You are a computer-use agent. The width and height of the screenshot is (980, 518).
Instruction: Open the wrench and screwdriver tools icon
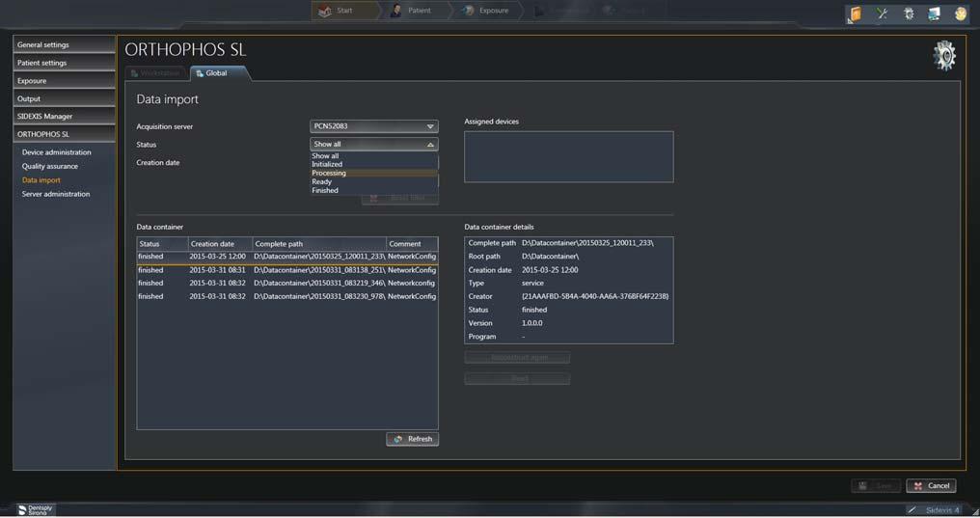click(x=882, y=14)
